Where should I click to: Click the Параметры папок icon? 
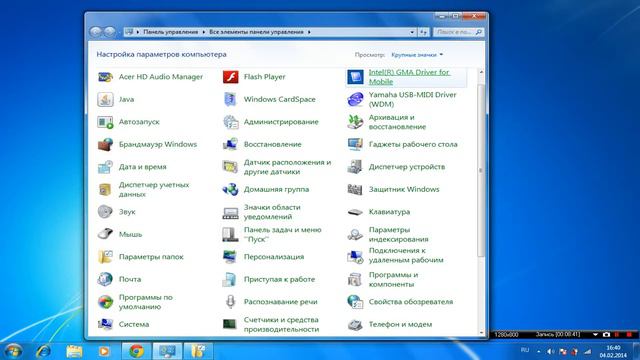point(105,257)
